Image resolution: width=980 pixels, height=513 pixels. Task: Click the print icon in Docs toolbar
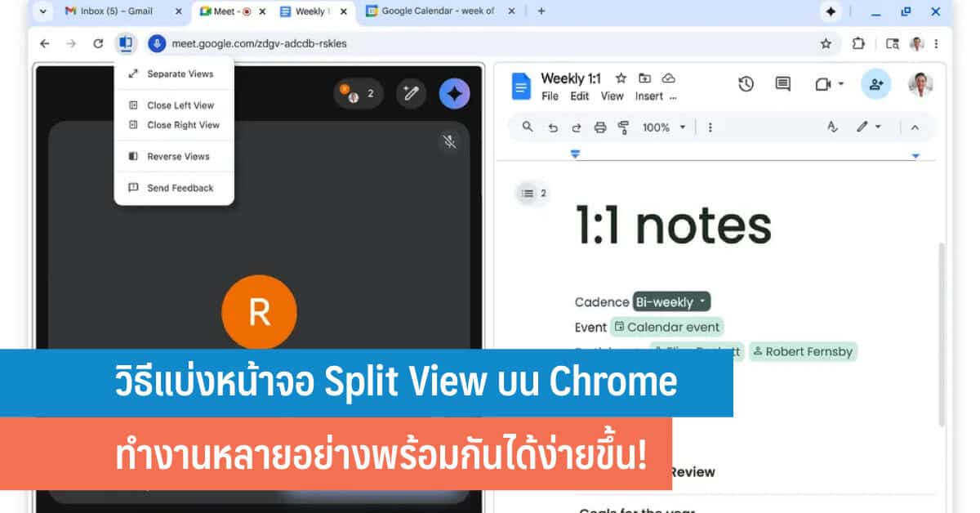(x=600, y=127)
